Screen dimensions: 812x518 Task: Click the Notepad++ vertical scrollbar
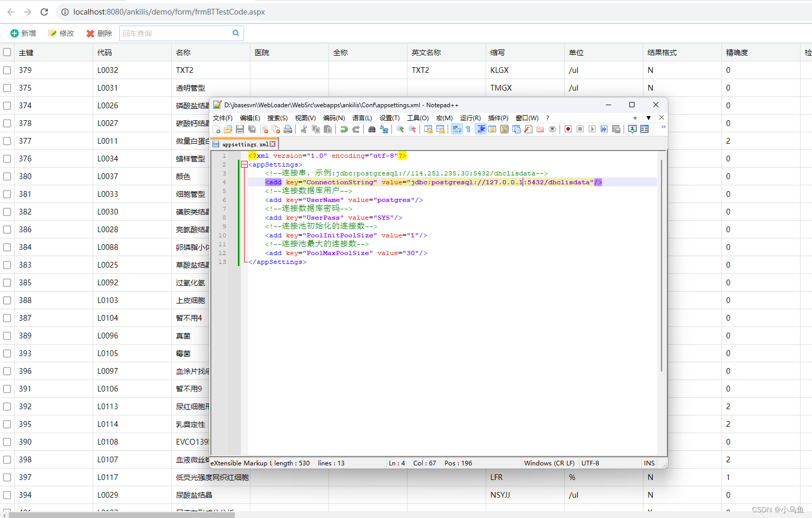(x=661, y=266)
